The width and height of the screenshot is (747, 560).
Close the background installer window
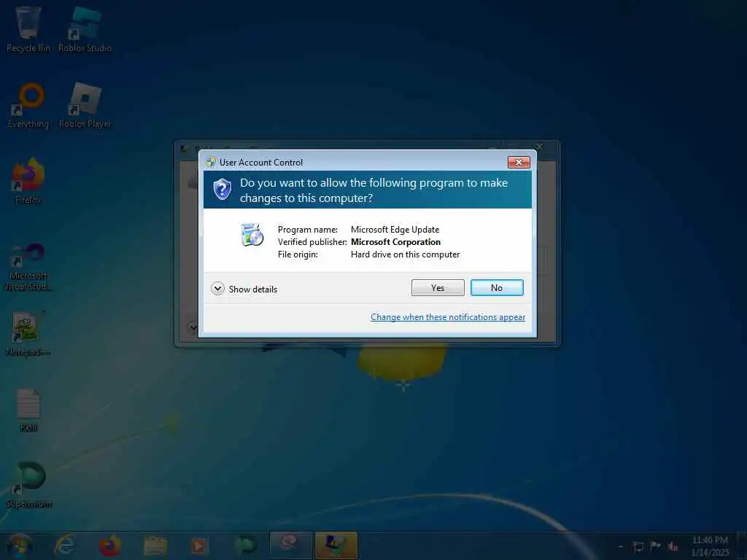coord(539,147)
